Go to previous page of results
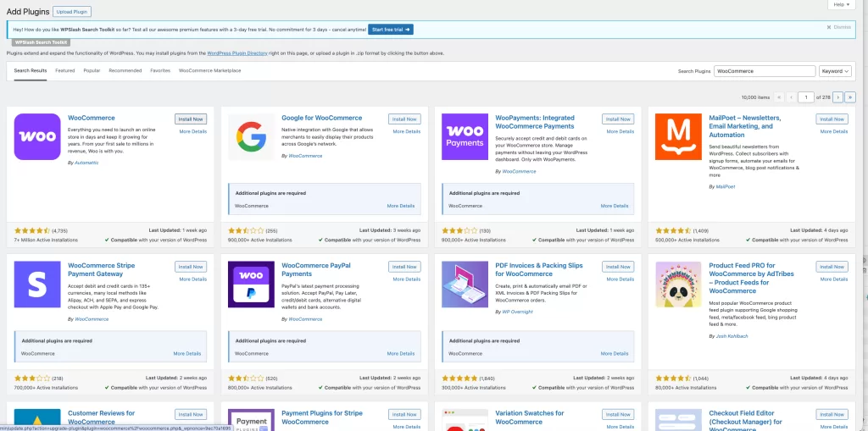Image resolution: width=868 pixels, height=431 pixels. (x=792, y=97)
